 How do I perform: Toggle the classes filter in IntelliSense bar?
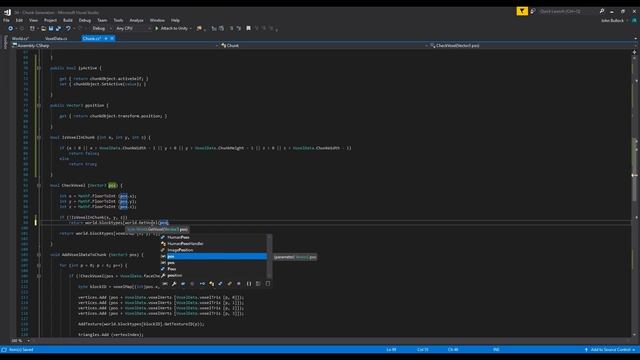click(211, 283)
